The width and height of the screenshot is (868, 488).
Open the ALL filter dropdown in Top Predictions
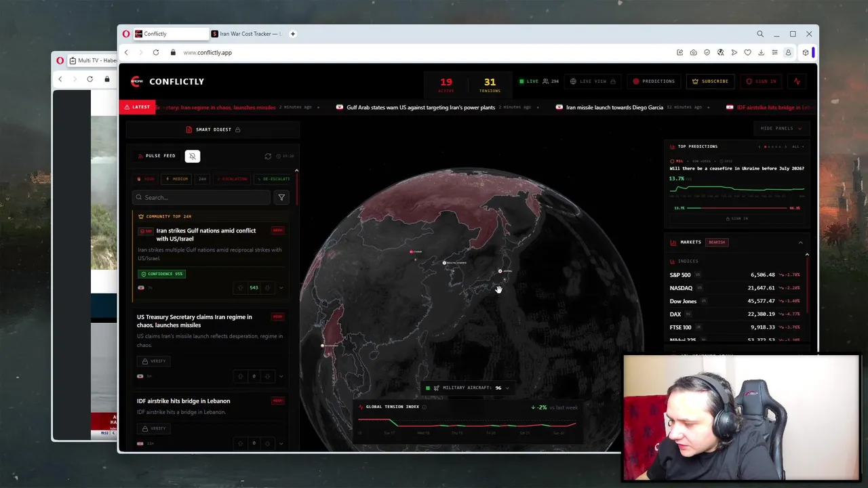point(797,146)
